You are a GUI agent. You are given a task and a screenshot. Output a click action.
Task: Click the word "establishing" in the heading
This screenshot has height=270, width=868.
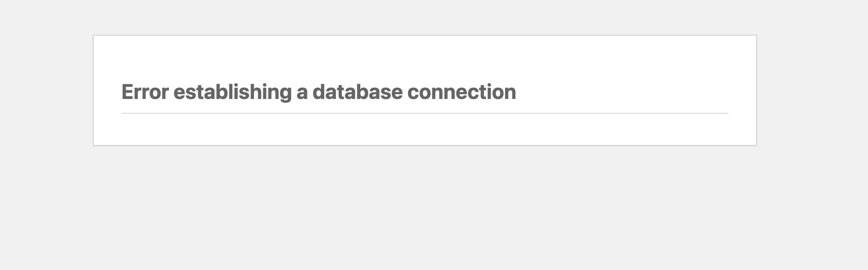[232, 93]
